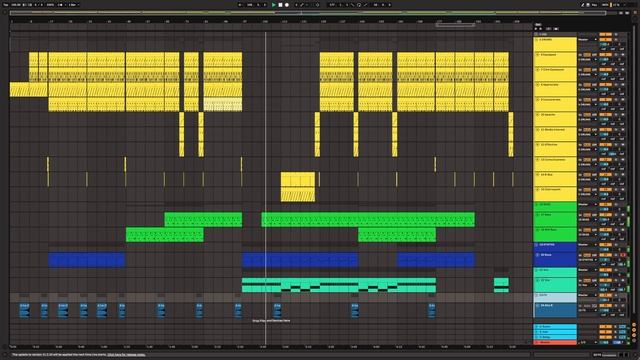This screenshot has height=360, width=640.
Task: Toggle the Key map mode switch
Action: (x=594, y=5)
